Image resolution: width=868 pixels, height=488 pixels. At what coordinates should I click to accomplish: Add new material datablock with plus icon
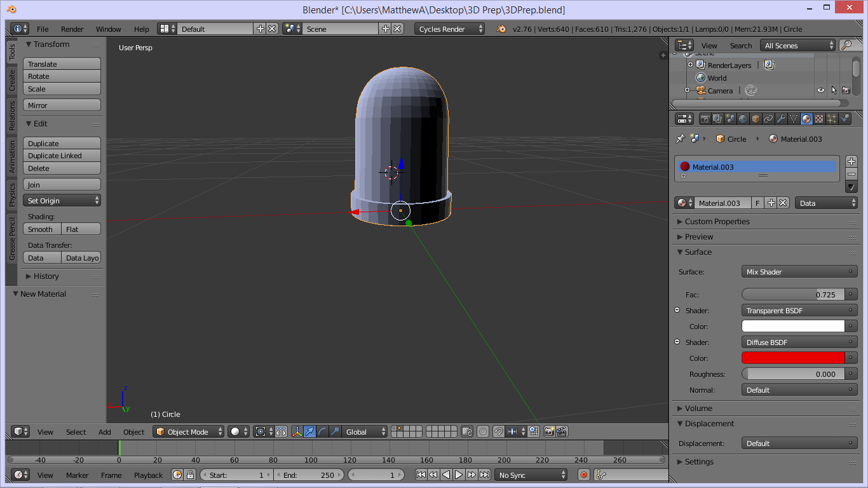(771, 203)
